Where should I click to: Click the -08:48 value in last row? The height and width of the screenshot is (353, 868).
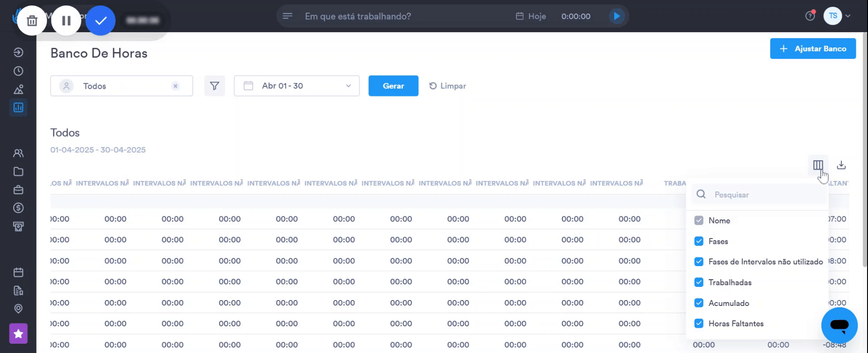point(835,345)
